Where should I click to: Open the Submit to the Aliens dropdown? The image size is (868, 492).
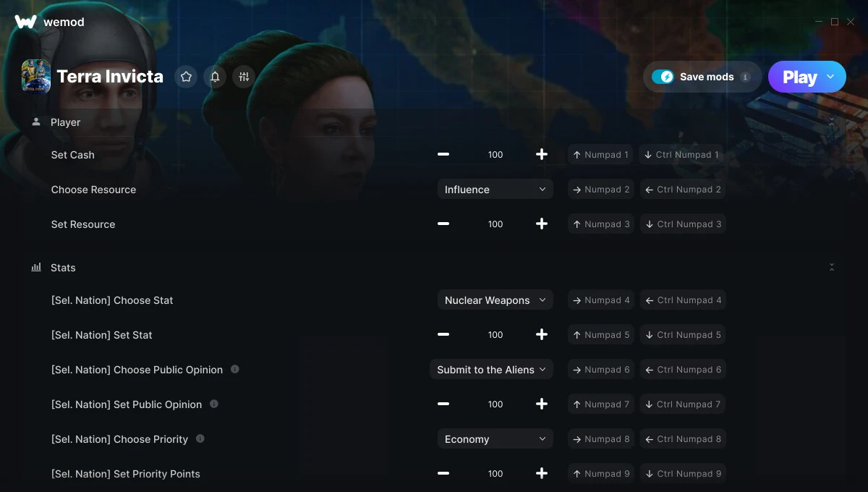pos(492,370)
